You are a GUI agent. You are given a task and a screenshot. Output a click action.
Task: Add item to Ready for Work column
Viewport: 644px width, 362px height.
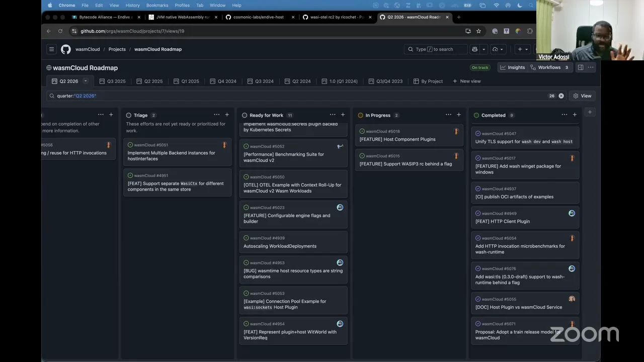343,115
